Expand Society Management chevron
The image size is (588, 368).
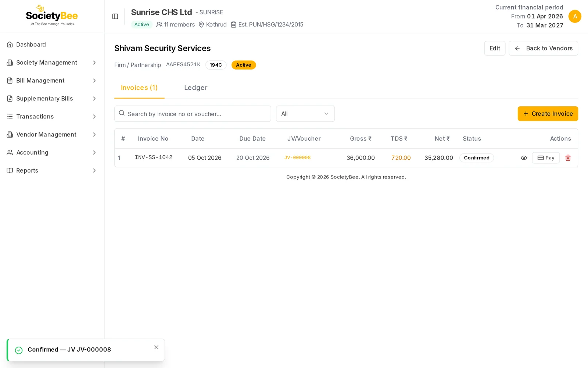click(x=94, y=63)
